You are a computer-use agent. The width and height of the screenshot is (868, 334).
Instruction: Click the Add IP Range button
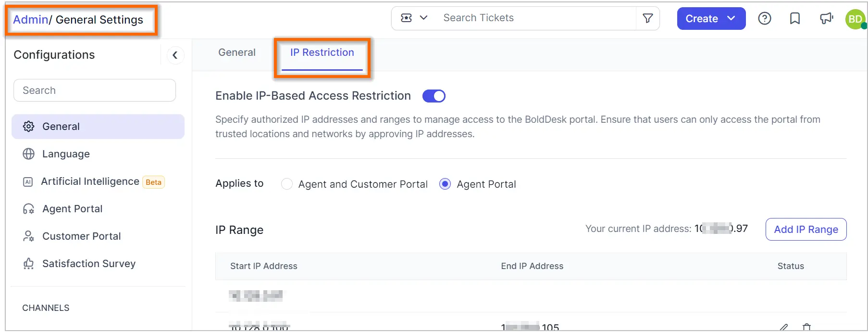[x=806, y=230]
